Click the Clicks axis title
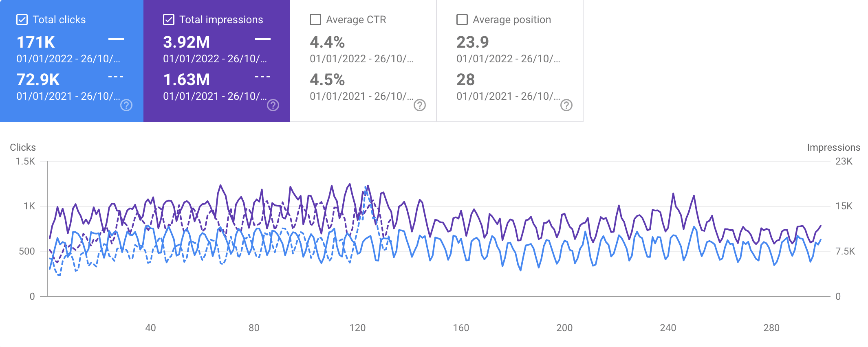 [x=23, y=147]
